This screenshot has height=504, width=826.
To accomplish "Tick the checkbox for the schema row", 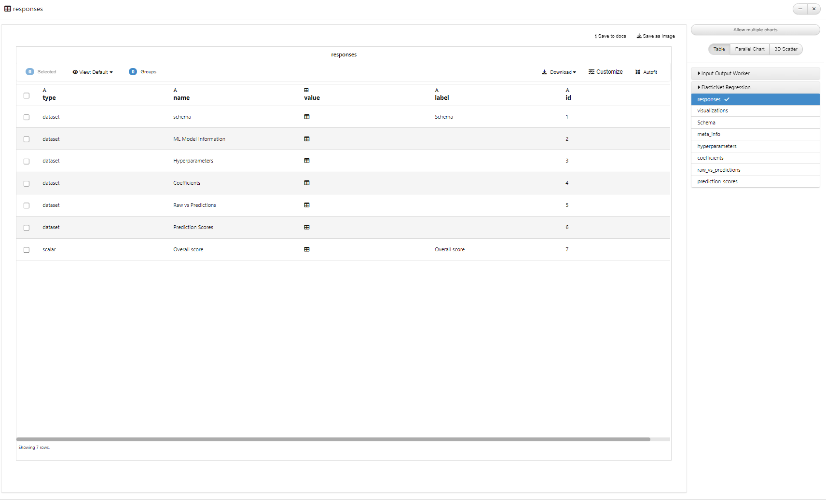I will (x=27, y=117).
